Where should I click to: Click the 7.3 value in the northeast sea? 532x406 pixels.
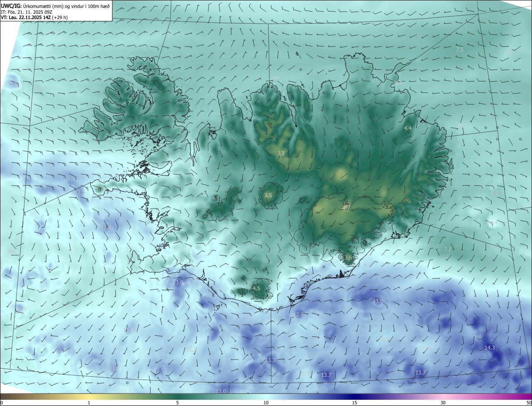460,49
